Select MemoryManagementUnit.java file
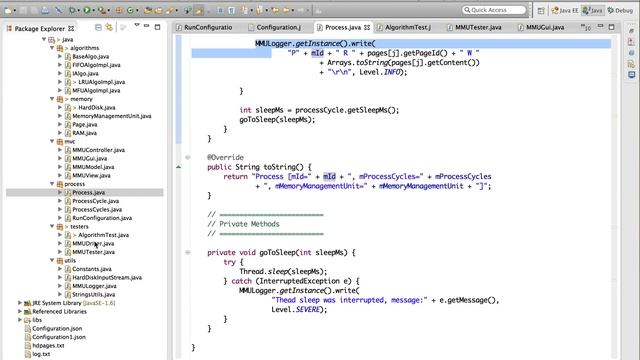 tap(112, 116)
